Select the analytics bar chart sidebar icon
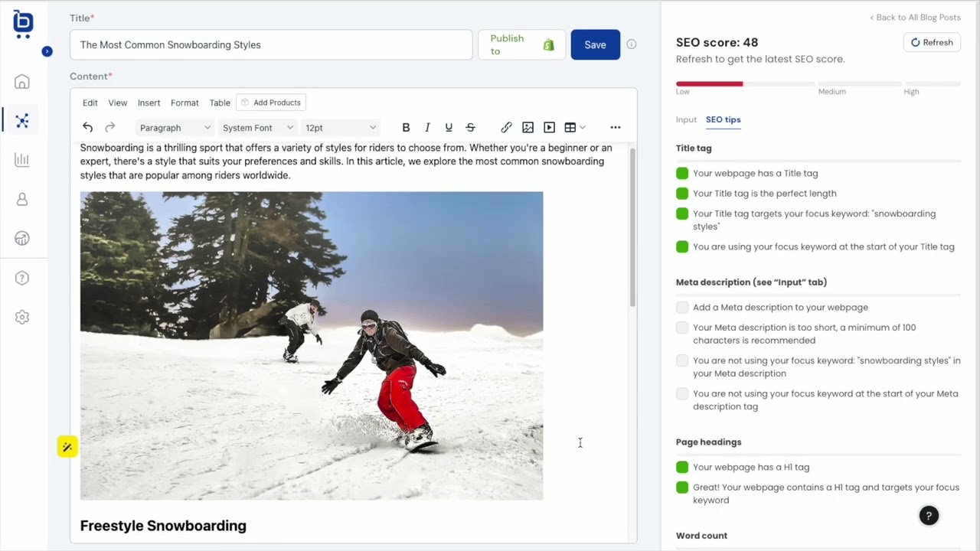This screenshot has height=551, width=980. 21,160
